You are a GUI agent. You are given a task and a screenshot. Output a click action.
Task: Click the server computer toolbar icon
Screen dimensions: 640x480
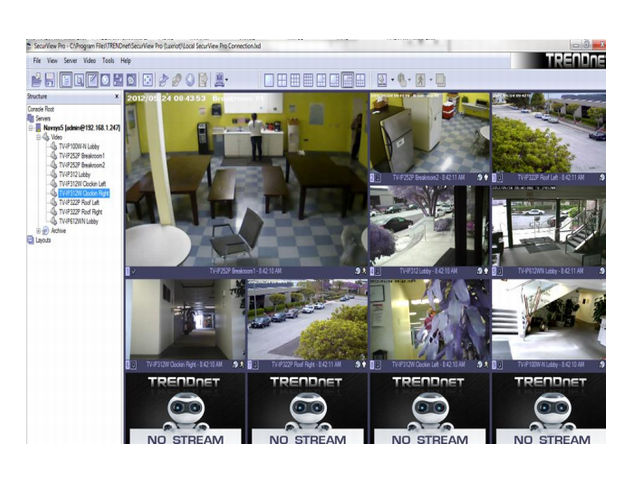(x=220, y=80)
